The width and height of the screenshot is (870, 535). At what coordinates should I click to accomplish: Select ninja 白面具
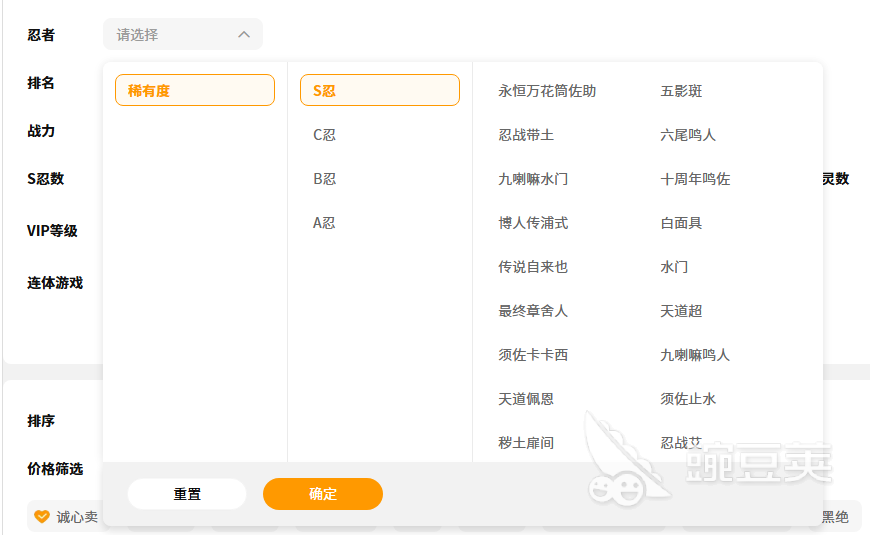coord(681,223)
